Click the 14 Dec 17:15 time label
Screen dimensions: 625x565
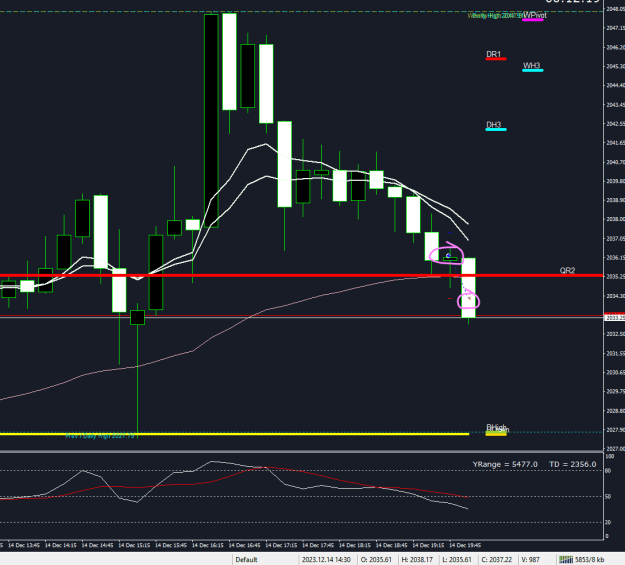click(x=281, y=545)
